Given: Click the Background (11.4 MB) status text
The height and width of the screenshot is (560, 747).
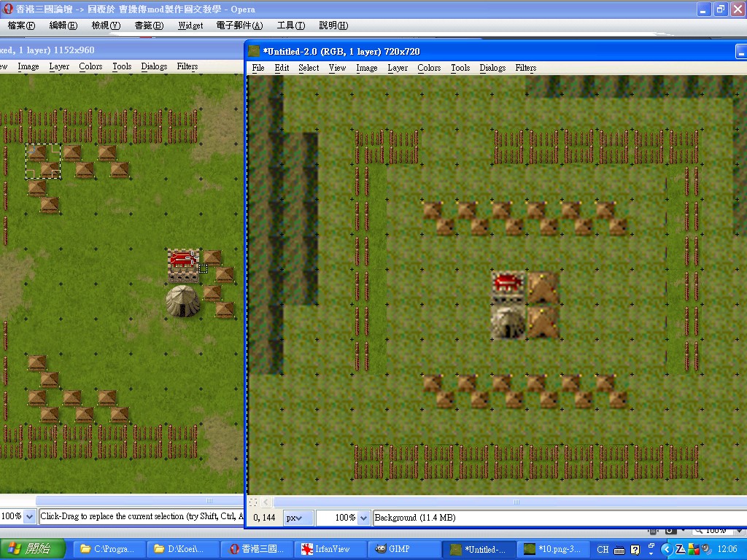Looking at the screenshot, I should pyautogui.click(x=415, y=518).
